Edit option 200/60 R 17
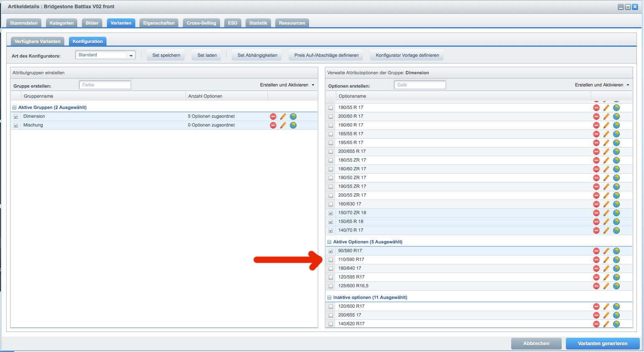 [x=606, y=116]
